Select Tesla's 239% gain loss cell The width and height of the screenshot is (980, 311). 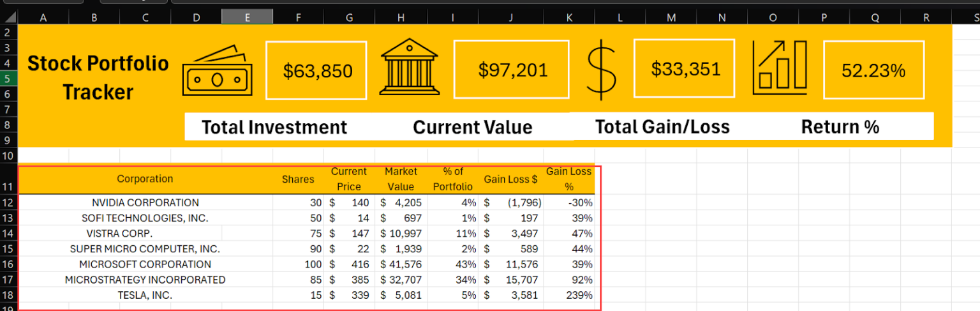click(569, 295)
